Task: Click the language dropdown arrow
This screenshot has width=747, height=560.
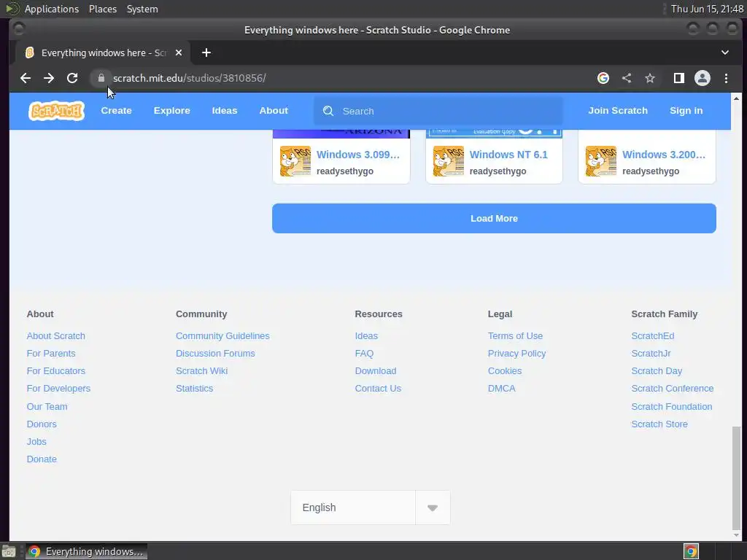Action: (433, 508)
